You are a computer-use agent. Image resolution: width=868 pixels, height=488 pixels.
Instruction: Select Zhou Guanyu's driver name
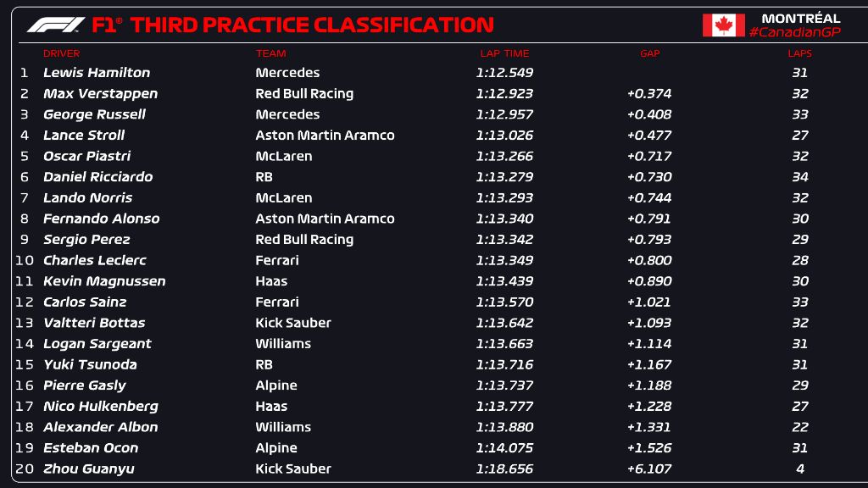click(89, 469)
